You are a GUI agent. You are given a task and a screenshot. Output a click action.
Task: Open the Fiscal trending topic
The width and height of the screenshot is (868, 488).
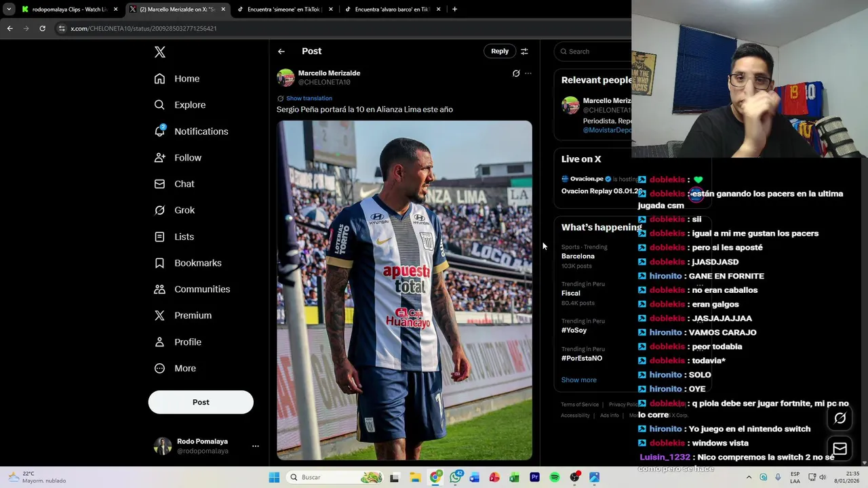coord(570,293)
